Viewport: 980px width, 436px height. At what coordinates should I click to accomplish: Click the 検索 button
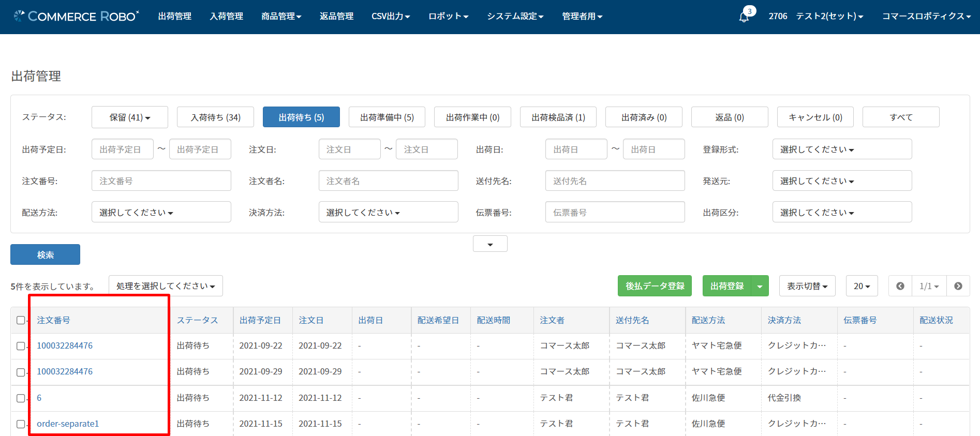[x=45, y=254]
